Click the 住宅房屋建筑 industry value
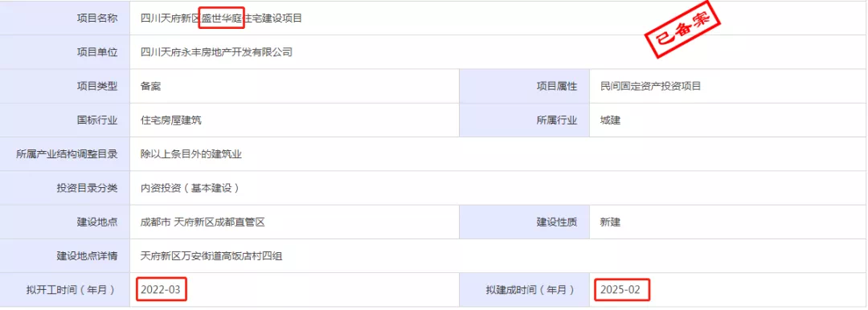 [x=171, y=120]
